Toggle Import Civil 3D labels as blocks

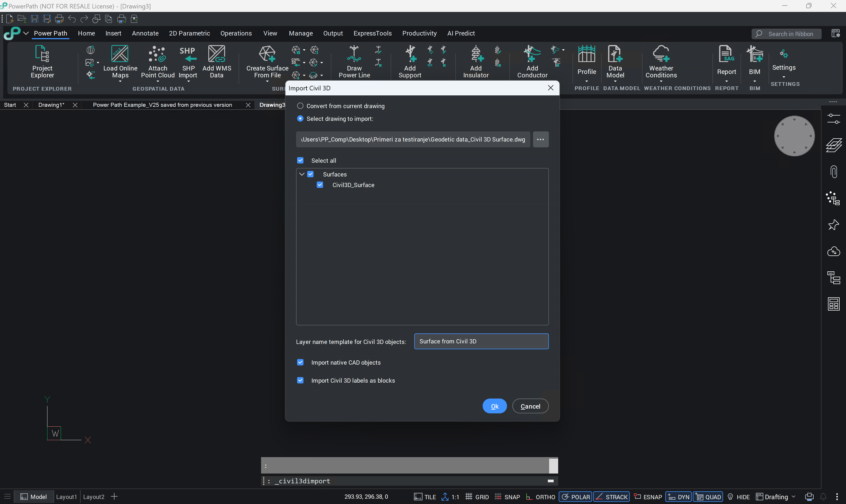tap(300, 380)
